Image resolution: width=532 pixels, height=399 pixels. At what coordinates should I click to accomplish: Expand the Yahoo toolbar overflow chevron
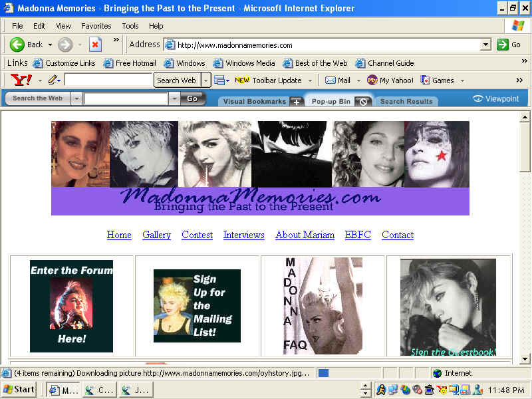[x=519, y=80]
